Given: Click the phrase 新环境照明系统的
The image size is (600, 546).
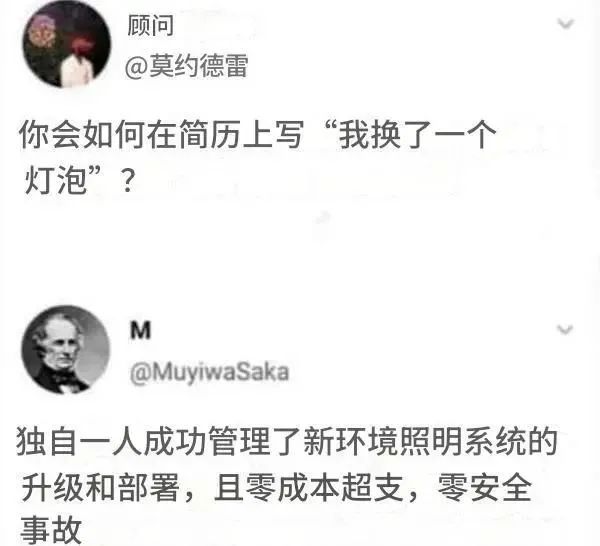Looking at the screenshot, I should pos(430,442).
